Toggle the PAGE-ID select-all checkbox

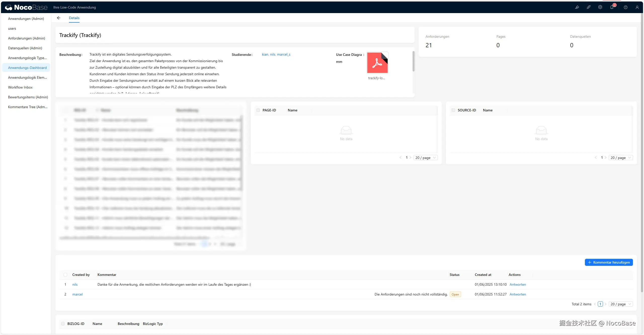pos(258,110)
